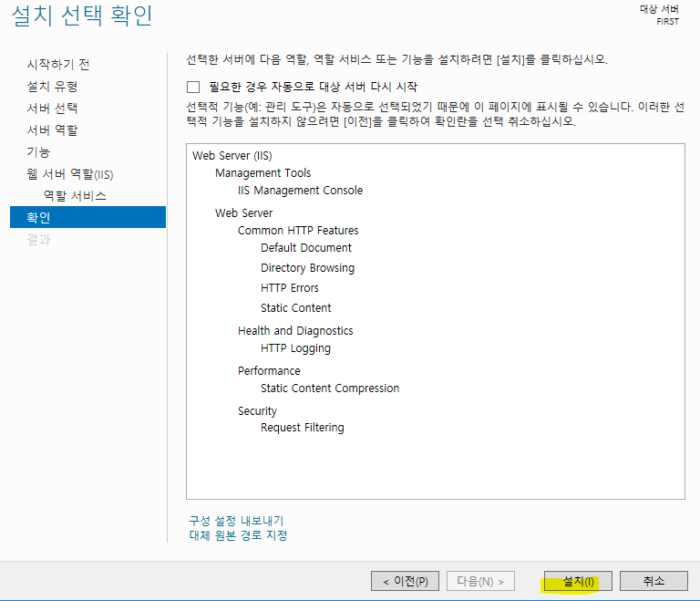Select the Static Content entry
700x601 pixels.
coord(296,308)
